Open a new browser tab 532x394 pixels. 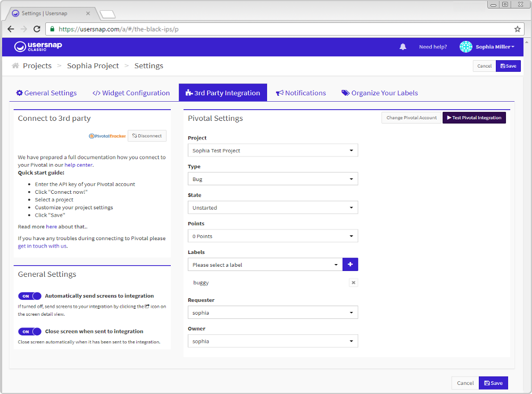(107, 14)
